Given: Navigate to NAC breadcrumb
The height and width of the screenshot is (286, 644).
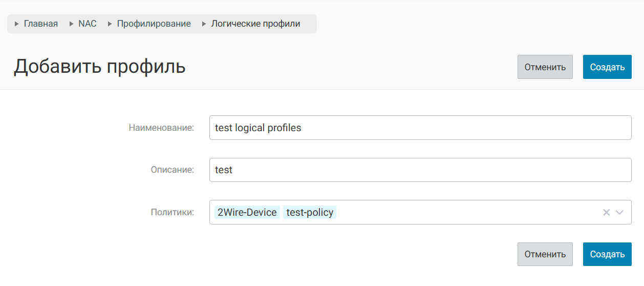Looking at the screenshot, I should pyautogui.click(x=88, y=24).
